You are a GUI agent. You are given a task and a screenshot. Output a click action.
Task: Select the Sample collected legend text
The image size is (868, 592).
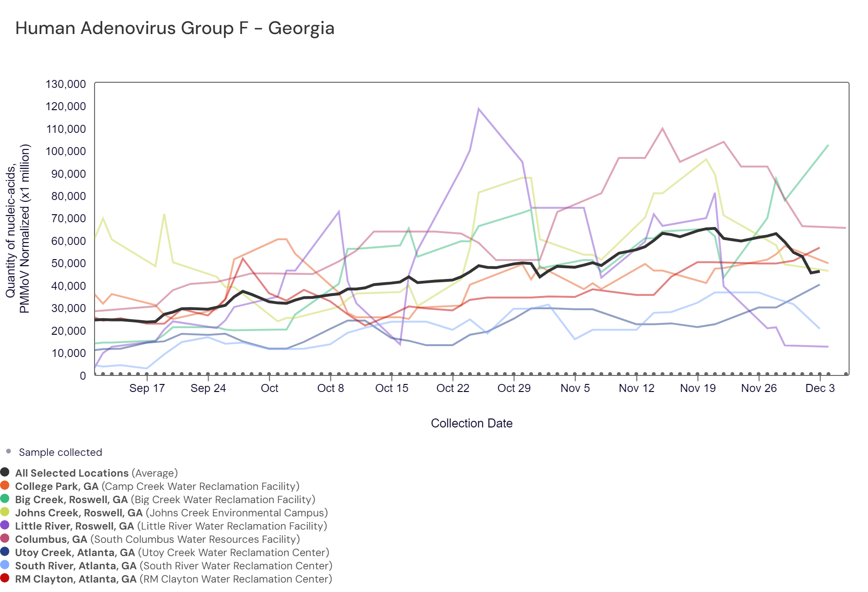tap(60, 452)
